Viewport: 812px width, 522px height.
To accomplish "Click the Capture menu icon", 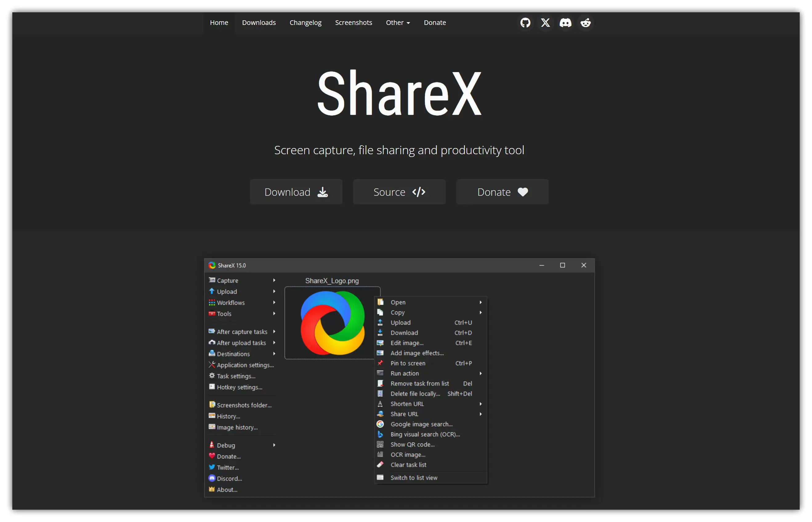I will click(x=212, y=280).
